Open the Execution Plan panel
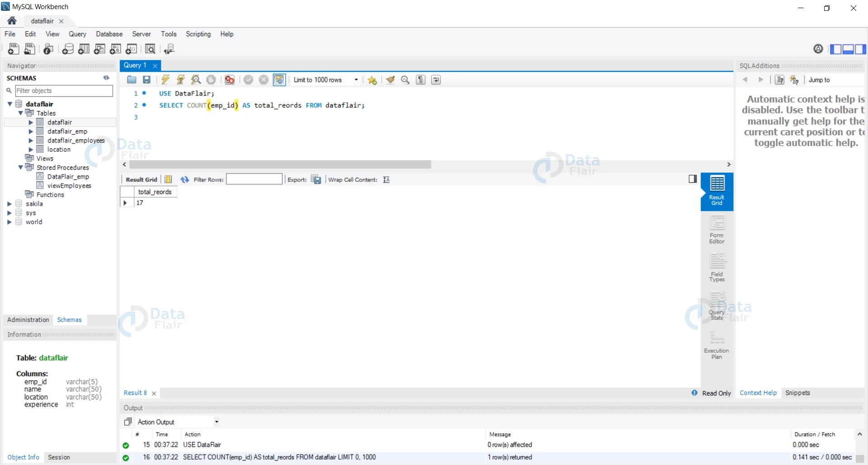Viewport: 868px width, 465px height. pyautogui.click(x=716, y=345)
